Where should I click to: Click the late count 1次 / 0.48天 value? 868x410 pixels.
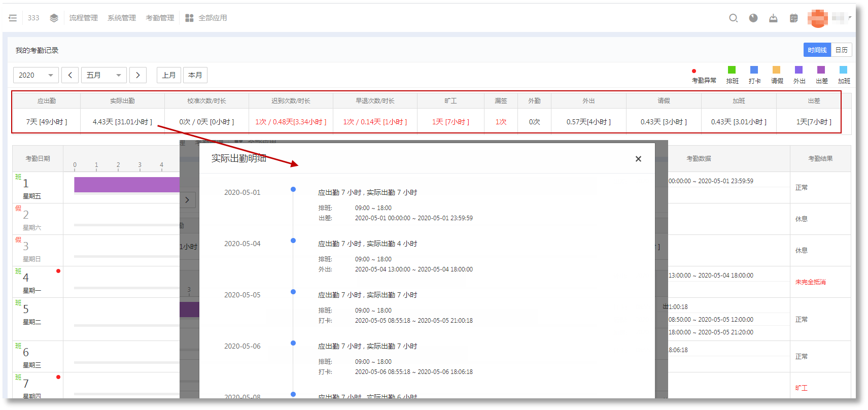tap(291, 122)
